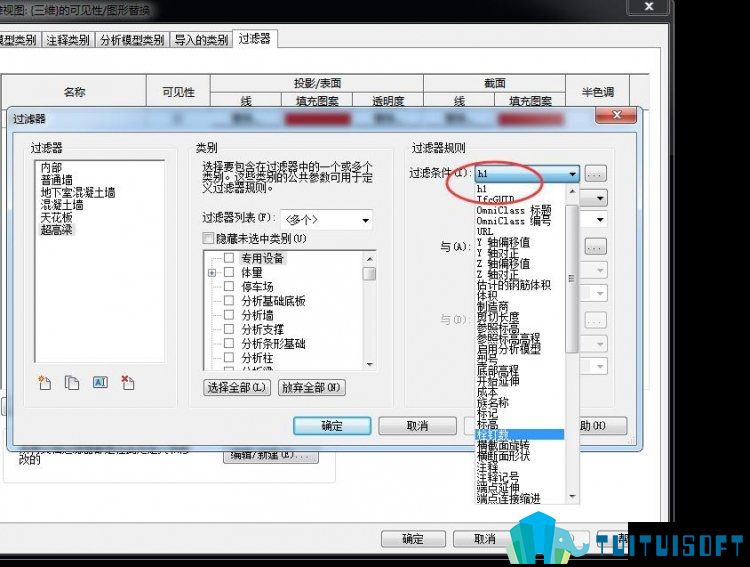Choose Y 轴偏移值 from the list
This screenshot has height=567, width=750.
tap(503, 242)
